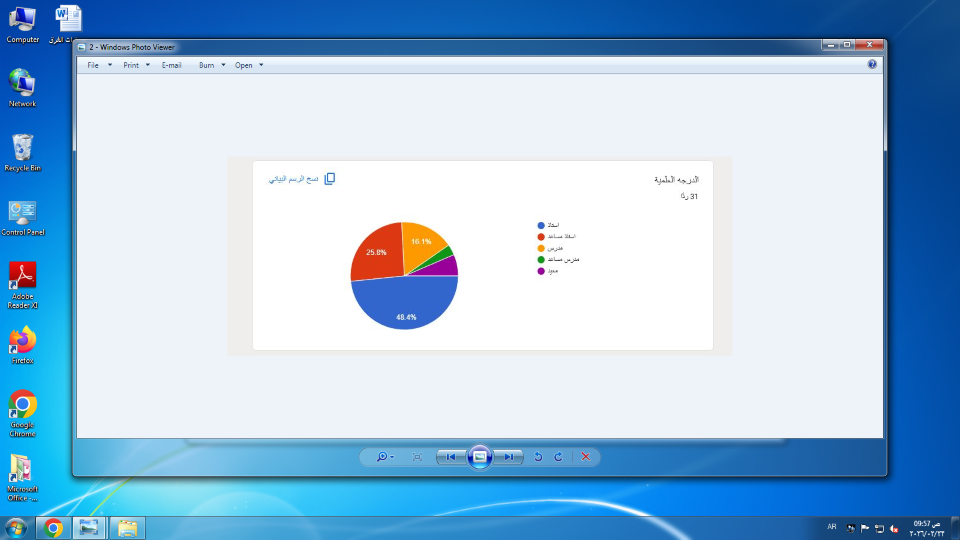Rotate image counterclockwise

click(x=538, y=457)
